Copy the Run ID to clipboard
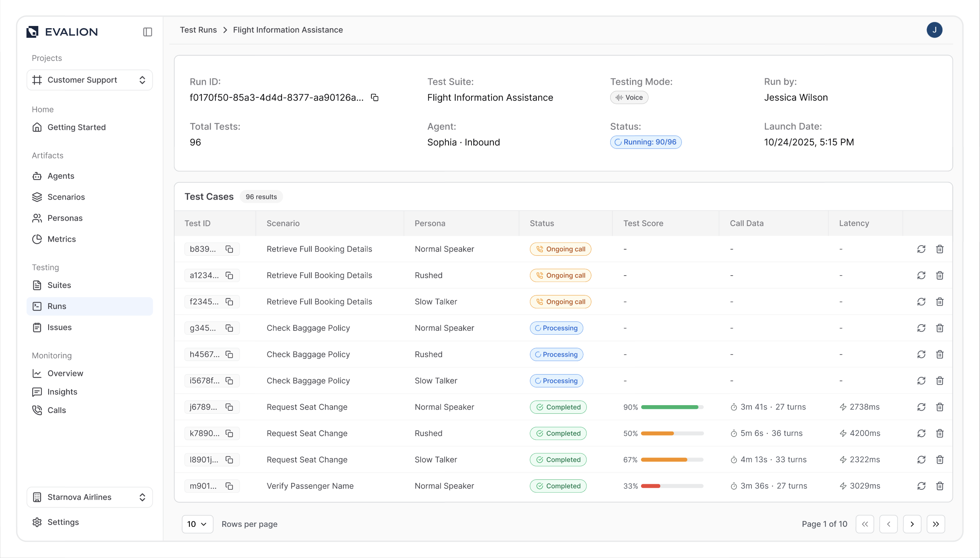 pos(375,98)
